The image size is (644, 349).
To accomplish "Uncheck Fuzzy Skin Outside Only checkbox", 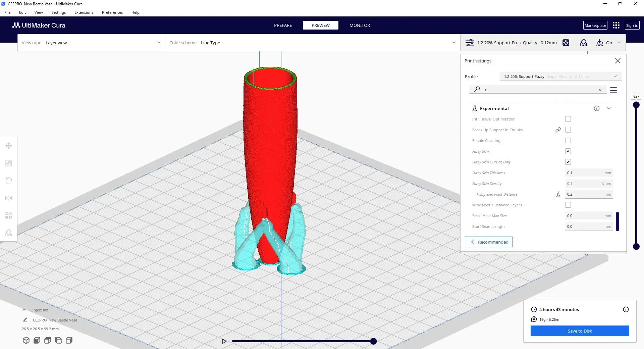I will pyautogui.click(x=568, y=162).
